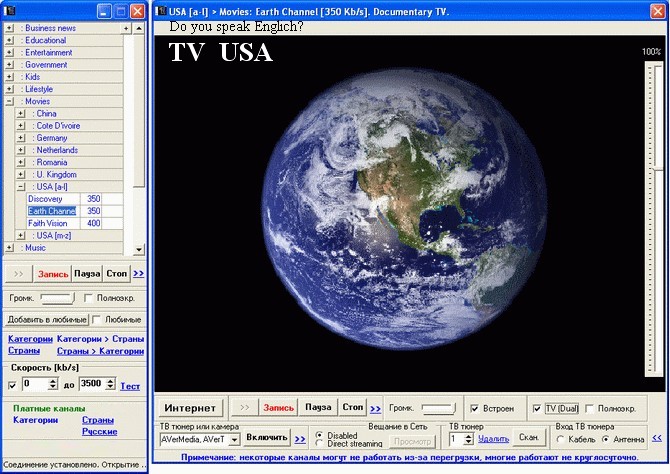Click Стоп in the left panel
670x474 pixels.
pyautogui.click(x=117, y=274)
